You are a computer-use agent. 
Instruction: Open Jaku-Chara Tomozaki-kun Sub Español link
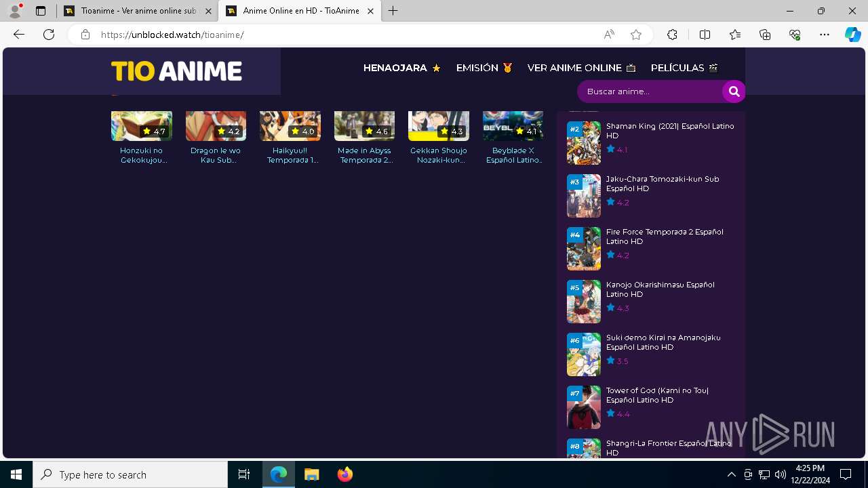[x=663, y=184]
